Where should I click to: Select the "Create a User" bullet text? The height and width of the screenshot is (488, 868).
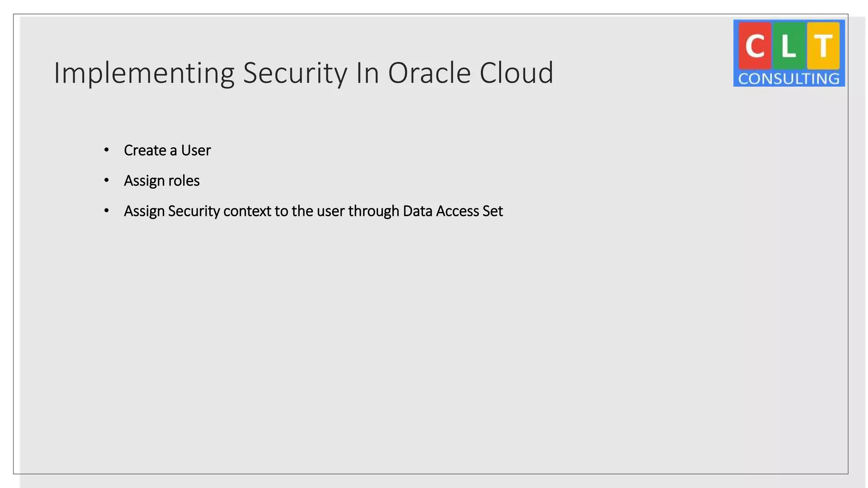167,150
